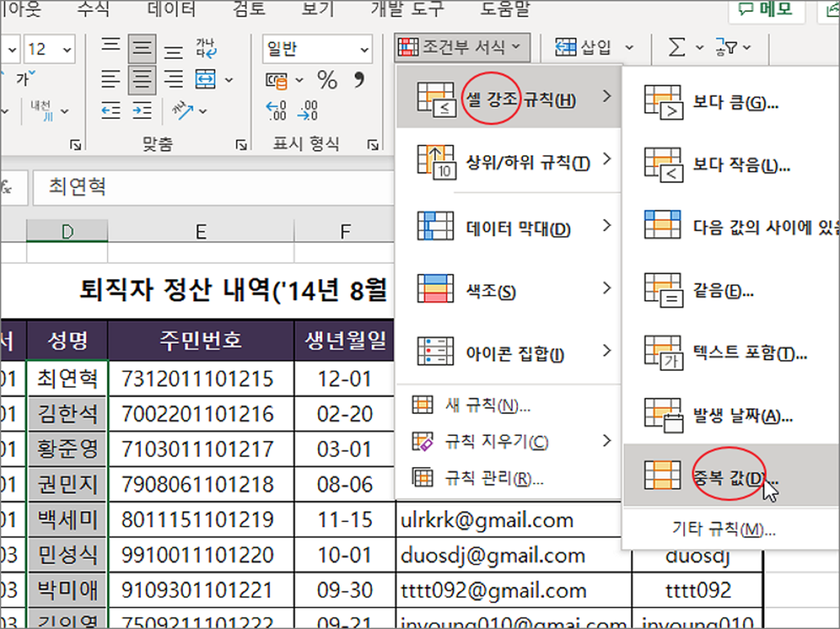
Task: Select the 중복 값(D)... rule
Action: [732, 476]
